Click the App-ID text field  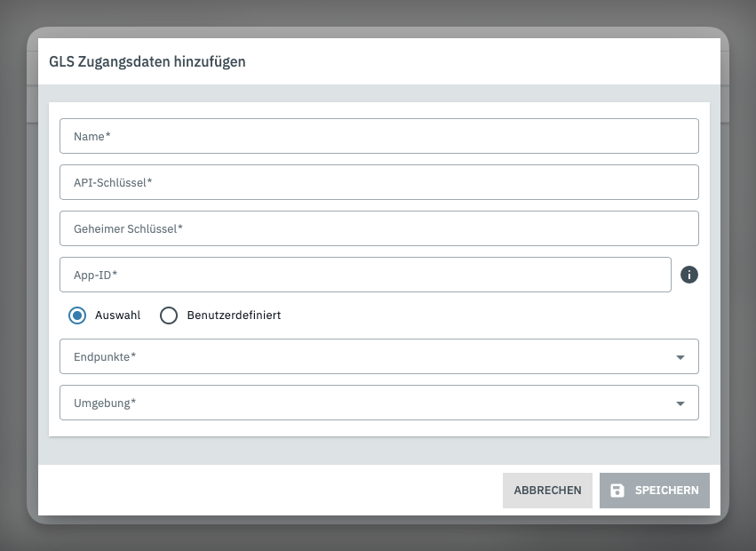(x=364, y=275)
